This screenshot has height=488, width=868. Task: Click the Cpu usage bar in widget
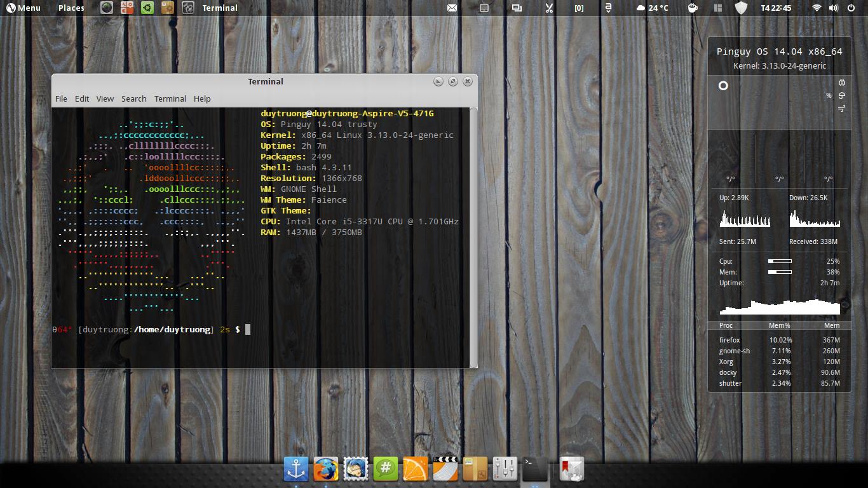(780, 261)
